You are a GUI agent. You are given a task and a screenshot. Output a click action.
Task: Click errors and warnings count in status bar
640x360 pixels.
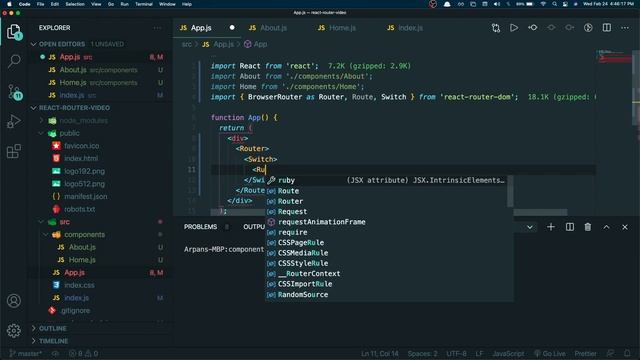click(84, 353)
